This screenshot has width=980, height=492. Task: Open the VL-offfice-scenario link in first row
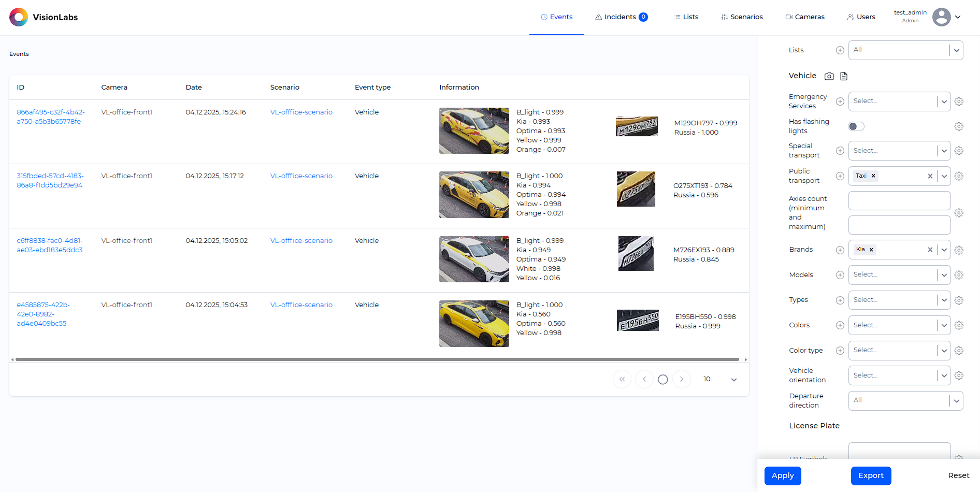coord(301,112)
